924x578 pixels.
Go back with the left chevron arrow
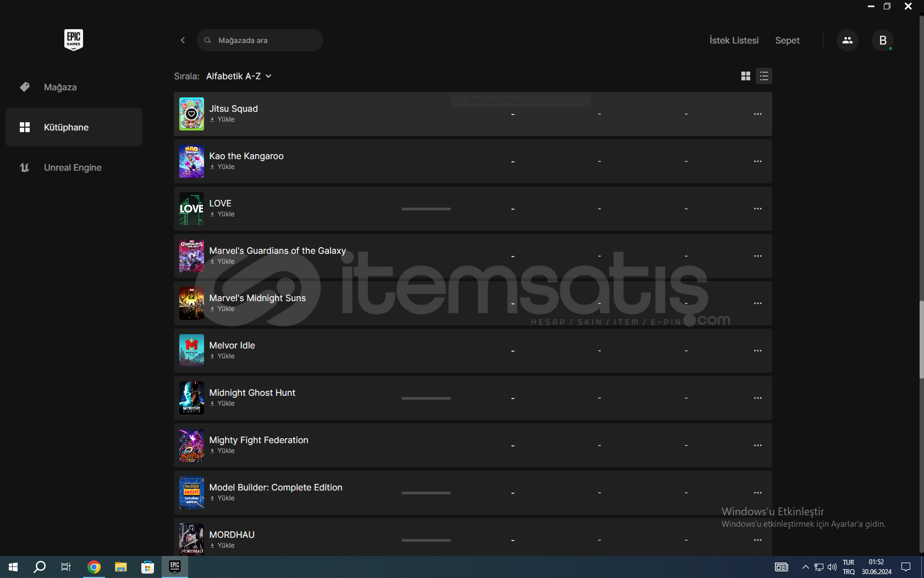(183, 40)
